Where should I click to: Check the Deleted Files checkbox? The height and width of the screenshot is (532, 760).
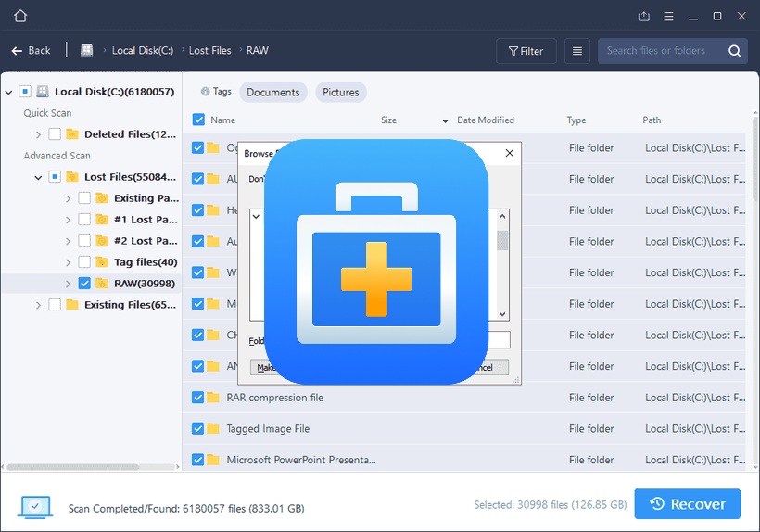(56, 134)
